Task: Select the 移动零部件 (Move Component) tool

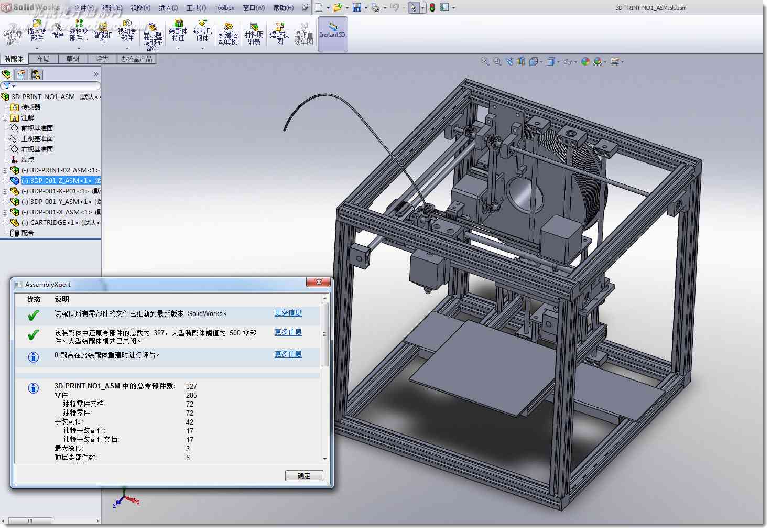Action: pos(127,30)
